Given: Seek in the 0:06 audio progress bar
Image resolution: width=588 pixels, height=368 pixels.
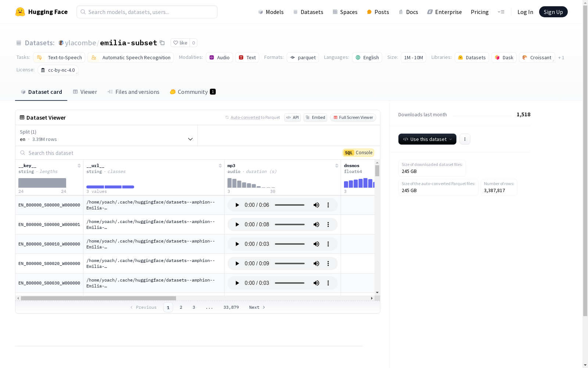Looking at the screenshot, I should (x=290, y=205).
